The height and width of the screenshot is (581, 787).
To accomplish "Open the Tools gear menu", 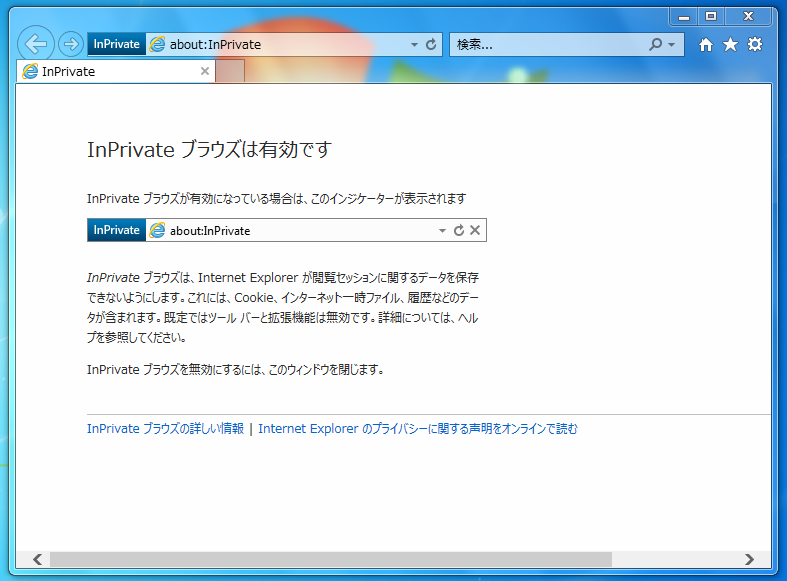I will pyautogui.click(x=755, y=44).
